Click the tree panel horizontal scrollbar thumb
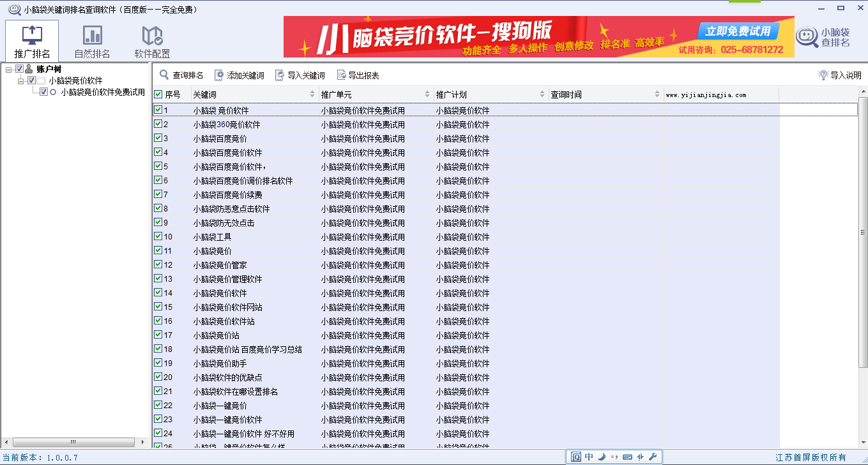The image size is (868, 465). (x=73, y=442)
